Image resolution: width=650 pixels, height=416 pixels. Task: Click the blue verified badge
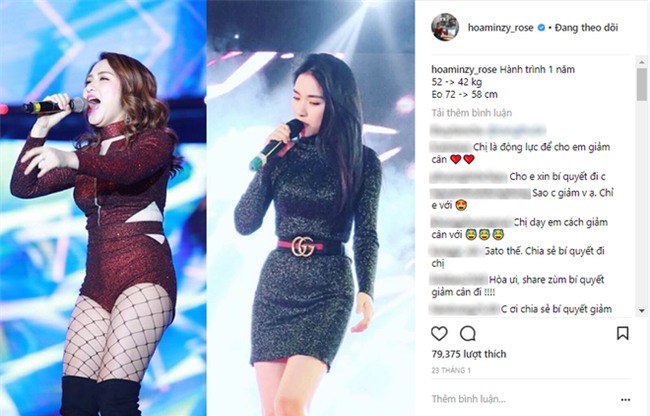click(x=541, y=28)
